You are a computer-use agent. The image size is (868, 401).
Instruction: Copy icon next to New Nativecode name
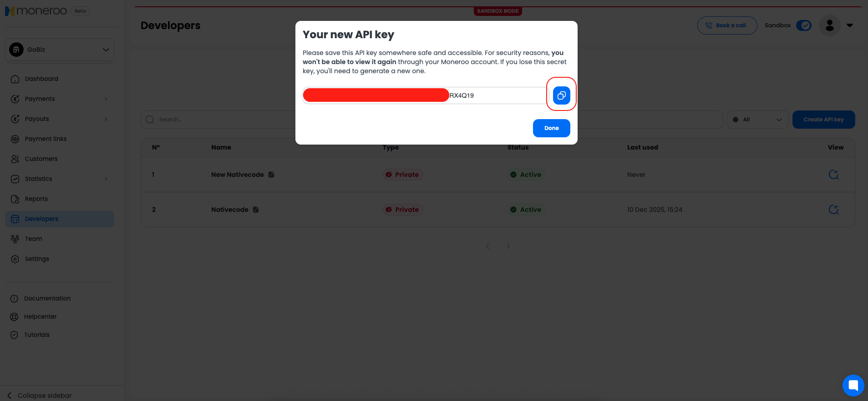pos(271,175)
